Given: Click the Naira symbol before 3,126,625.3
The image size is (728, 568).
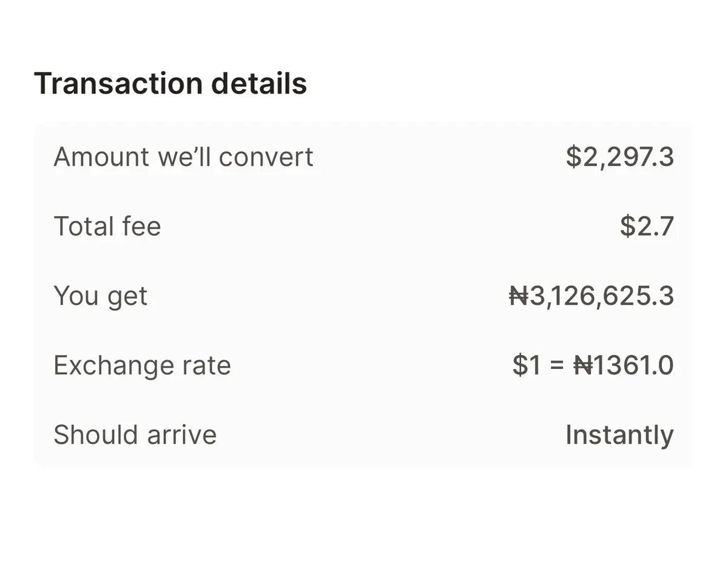Looking at the screenshot, I should point(519,296).
